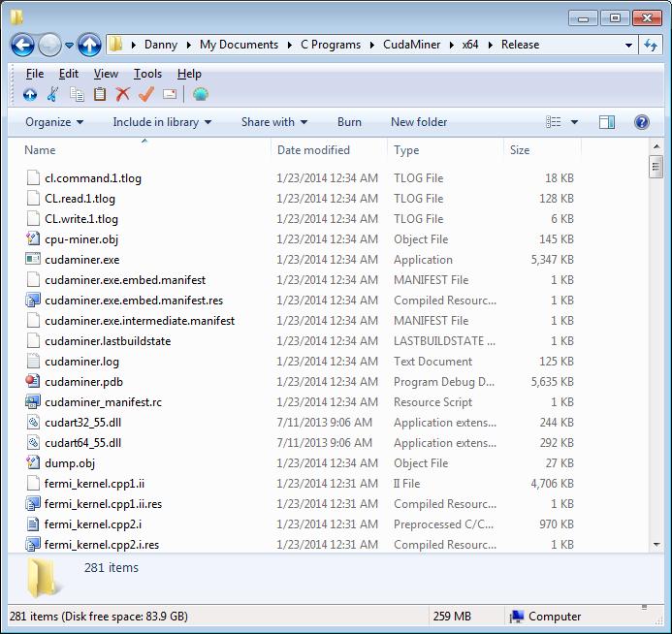Open the Tools menu

147,74
